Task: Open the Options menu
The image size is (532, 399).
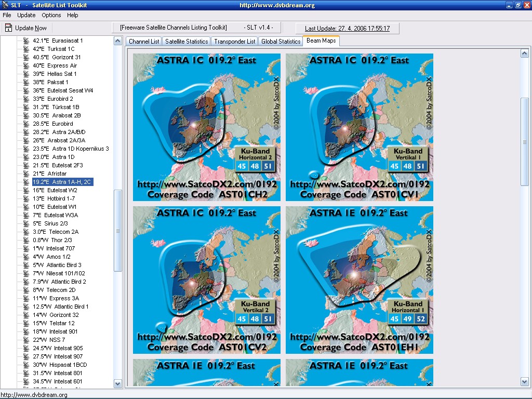Action: coord(51,15)
